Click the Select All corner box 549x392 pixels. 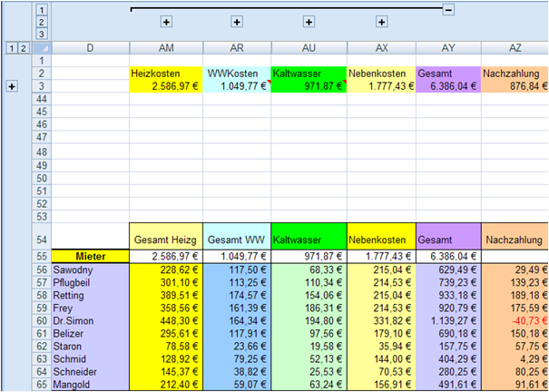point(40,47)
